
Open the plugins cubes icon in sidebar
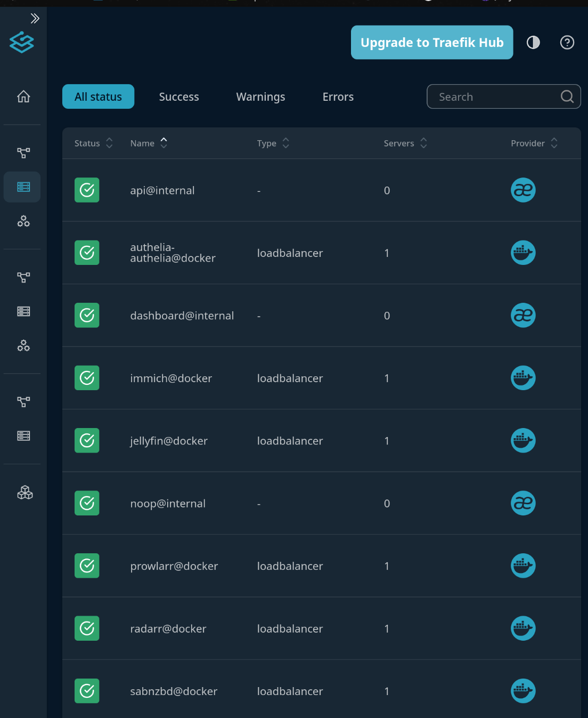coord(24,493)
